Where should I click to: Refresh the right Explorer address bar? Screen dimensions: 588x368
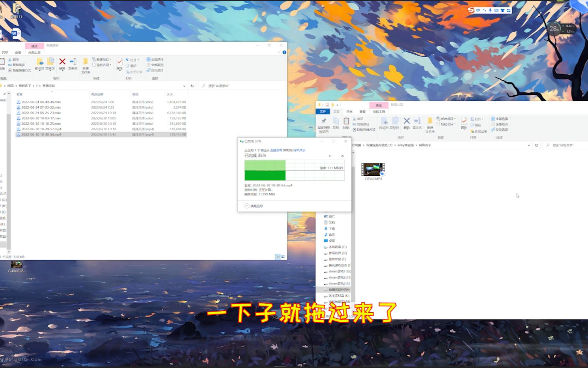pos(536,145)
